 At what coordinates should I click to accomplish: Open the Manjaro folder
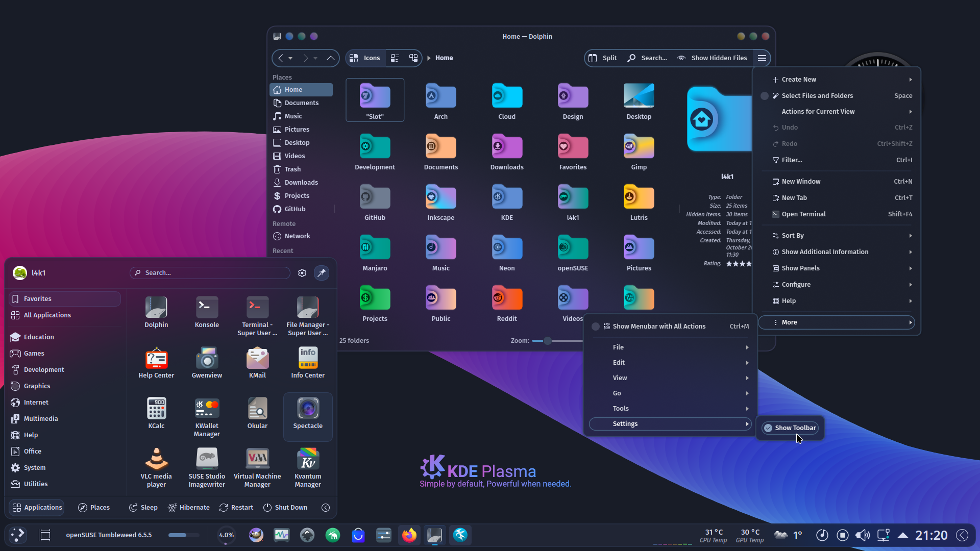tap(375, 253)
